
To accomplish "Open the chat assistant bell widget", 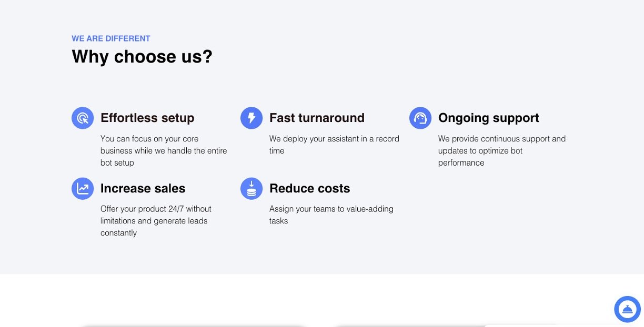I will (627, 309).
